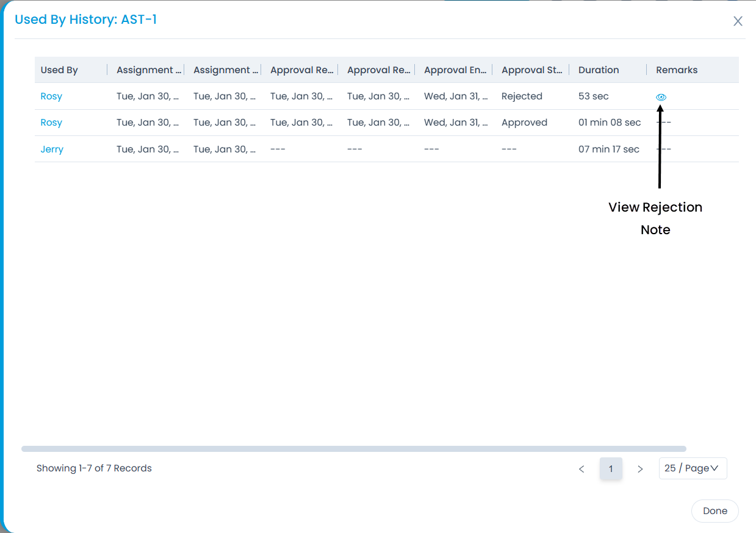756x533 pixels.
Task: Click the eye icon to view rejection note
Action: [x=661, y=97]
